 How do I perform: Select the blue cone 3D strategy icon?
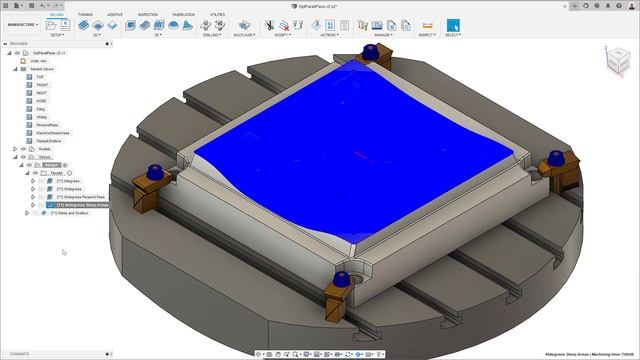[x=187, y=25]
